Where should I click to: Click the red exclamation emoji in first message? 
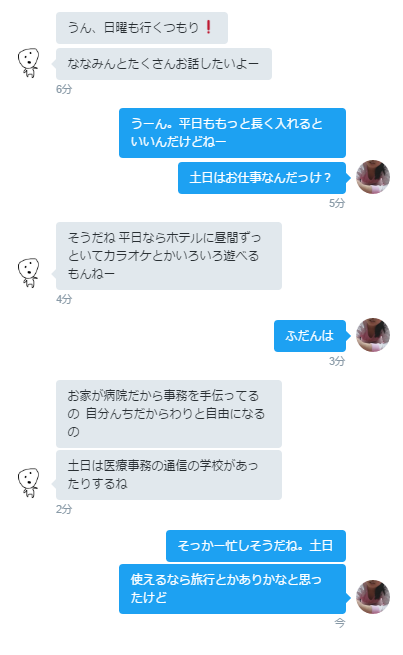click(208, 27)
